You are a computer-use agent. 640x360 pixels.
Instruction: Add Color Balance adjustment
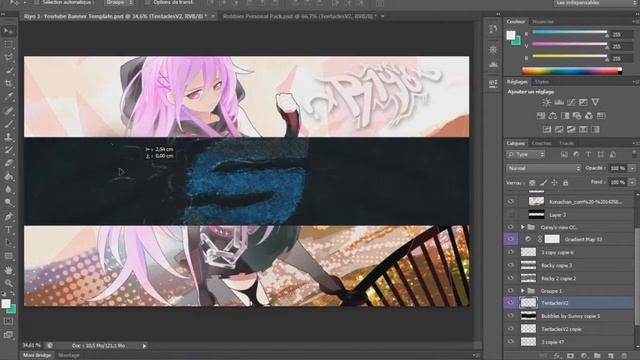click(553, 116)
